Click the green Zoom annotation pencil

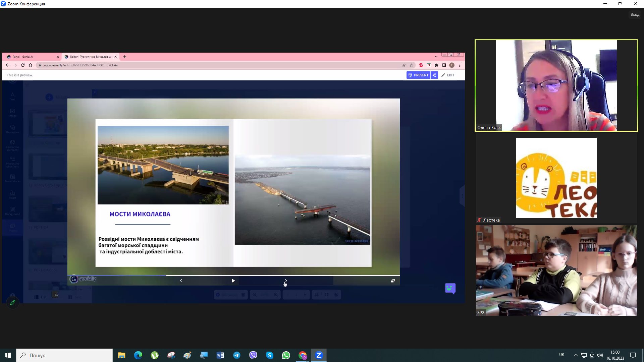(13, 303)
